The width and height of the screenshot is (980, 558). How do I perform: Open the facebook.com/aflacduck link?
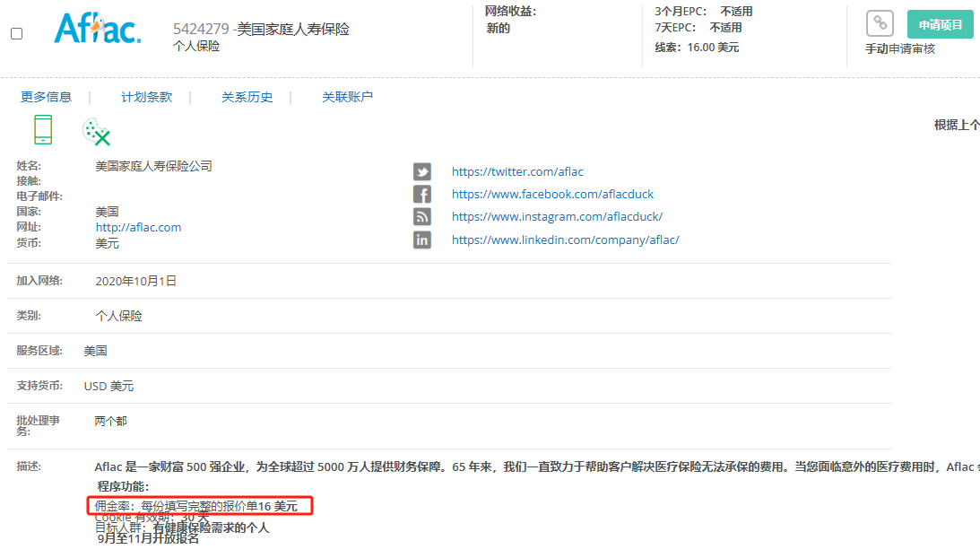(x=552, y=194)
